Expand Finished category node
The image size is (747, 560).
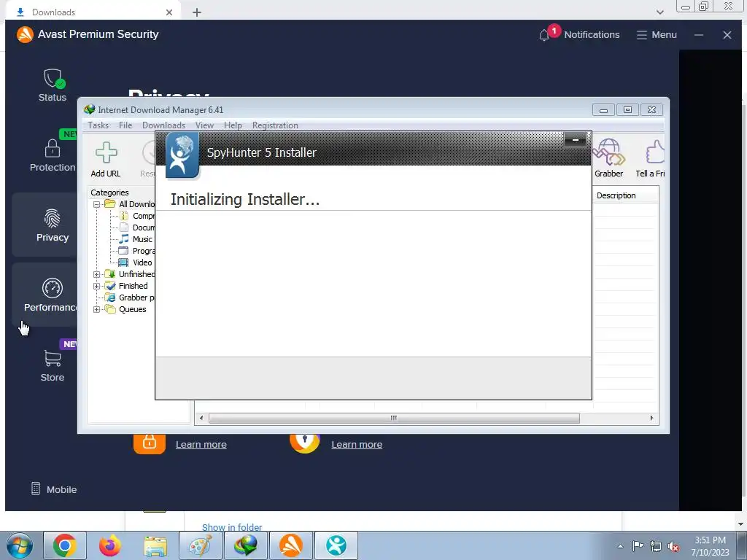pyautogui.click(x=97, y=286)
